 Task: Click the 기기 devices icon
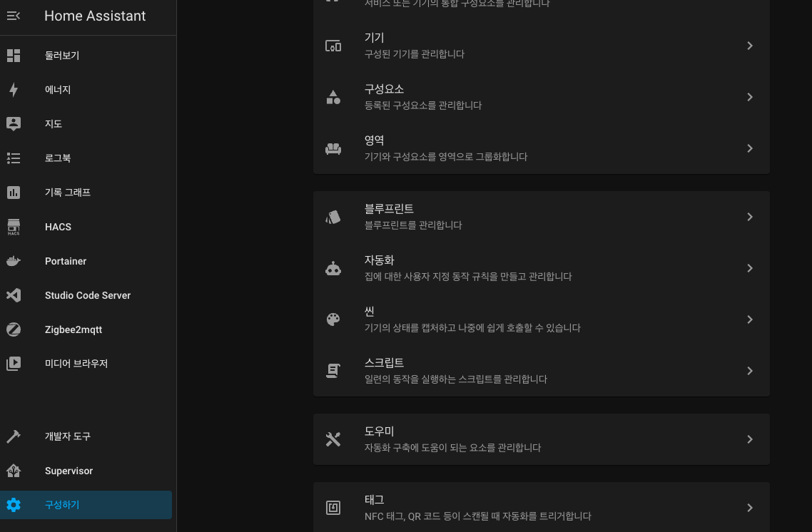pyautogui.click(x=333, y=46)
